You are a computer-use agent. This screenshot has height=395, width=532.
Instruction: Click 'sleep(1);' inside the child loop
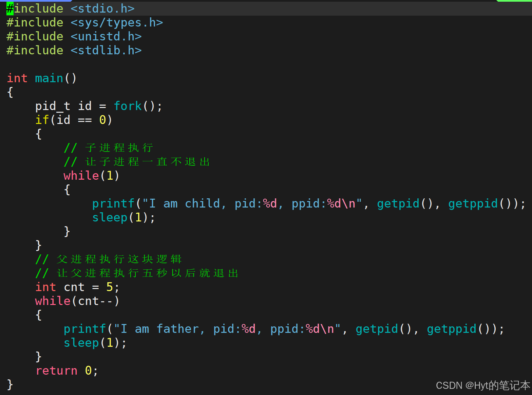pos(123,217)
